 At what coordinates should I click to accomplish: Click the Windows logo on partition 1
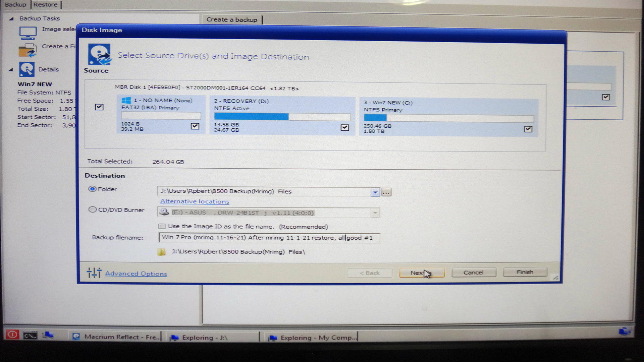pyautogui.click(x=126, y=100)
